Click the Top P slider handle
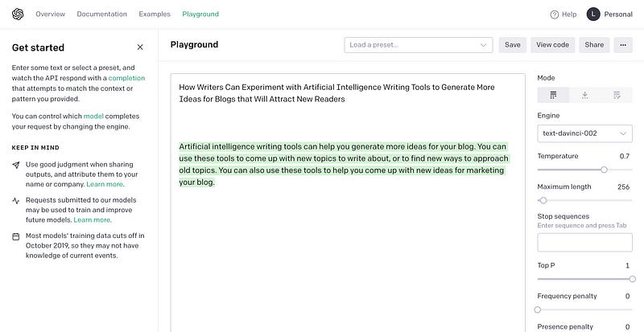Image resolution: width=644 pixels, height=332 pixels. click(x=632, y=279)
